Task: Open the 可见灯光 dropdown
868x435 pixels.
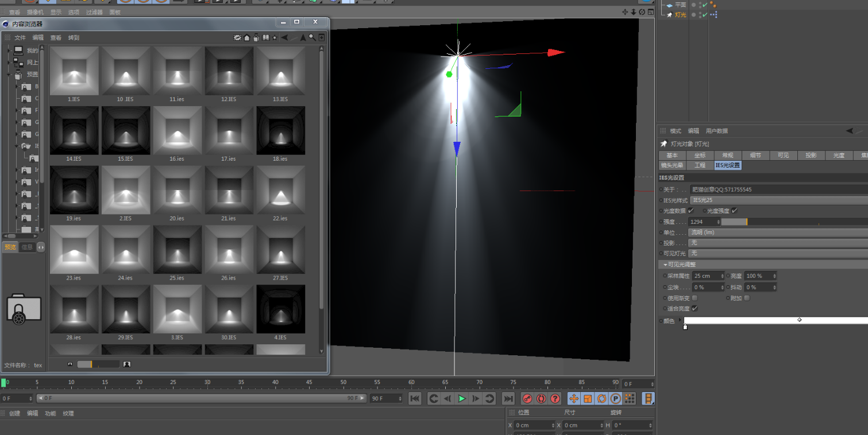Action: pos(778,253)
